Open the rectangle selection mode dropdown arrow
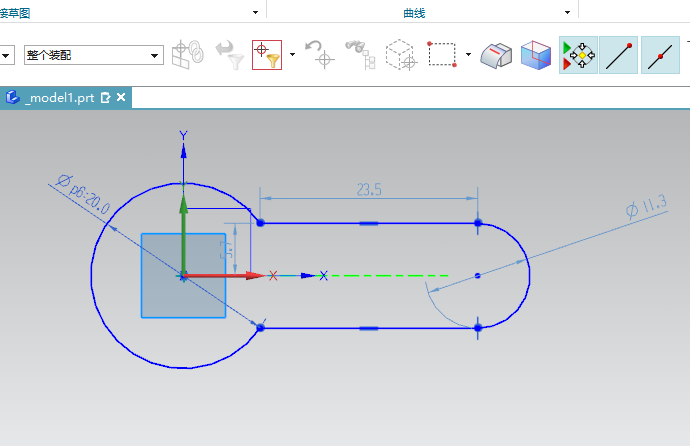This screenshot has width=690, height=446. 468,55
